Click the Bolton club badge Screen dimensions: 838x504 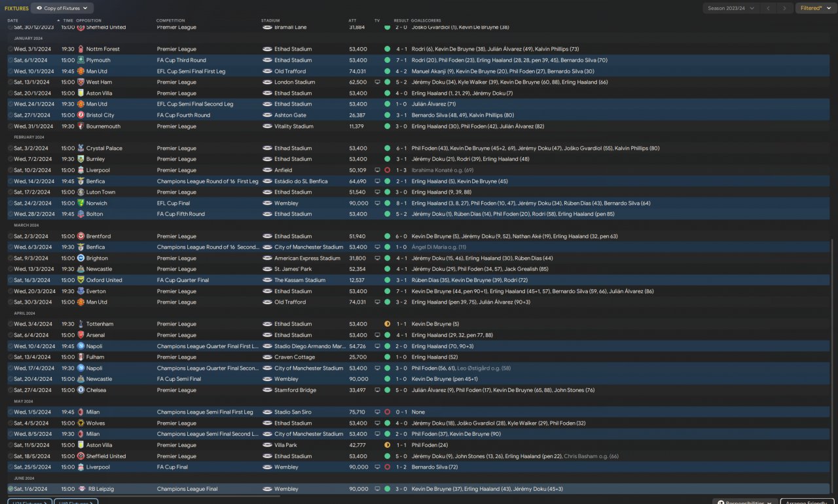(x=81, y=214)
